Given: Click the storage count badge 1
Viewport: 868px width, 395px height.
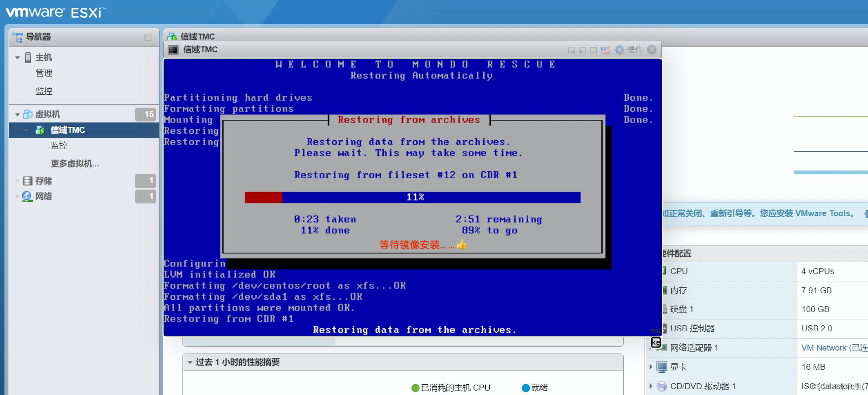Looking at the screenshot, I should [x=145, y=181].
